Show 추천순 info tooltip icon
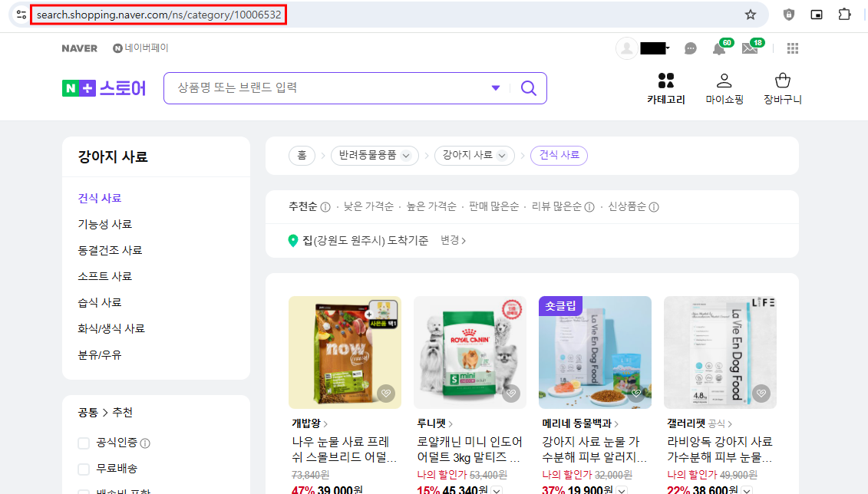 click(x=325, y=207)
